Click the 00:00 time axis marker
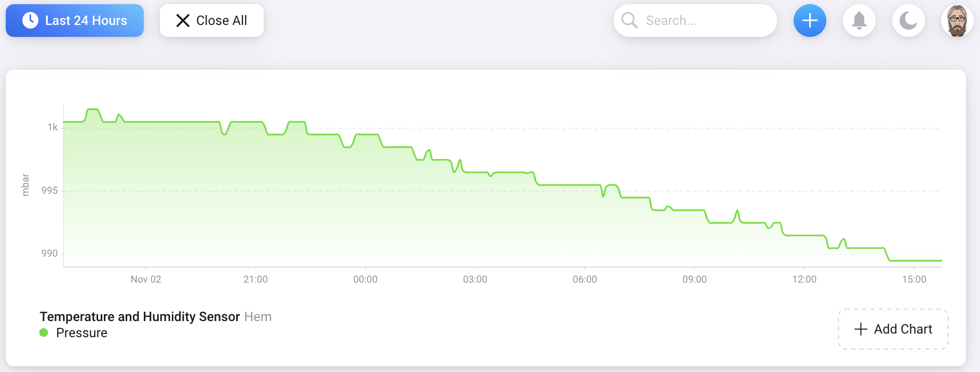 [365, 279]
